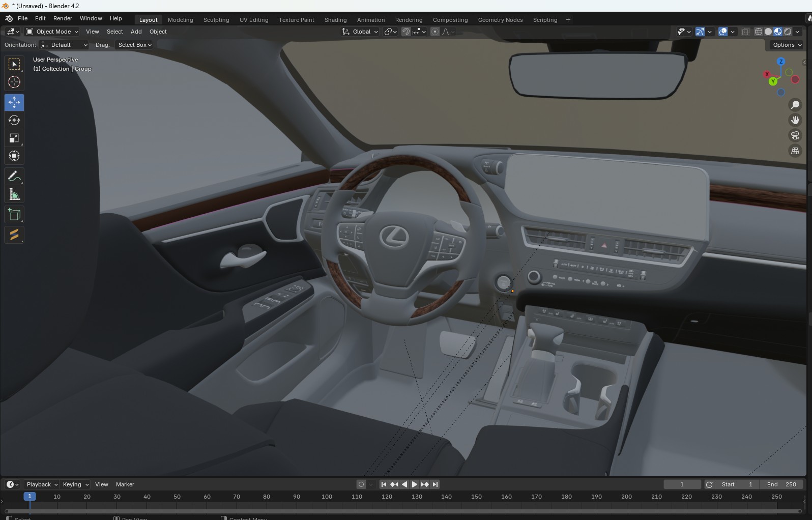This screenshot has height=520, width=812.
Task: Click the green Y axis gizmo handle
Action: point(773,81)
